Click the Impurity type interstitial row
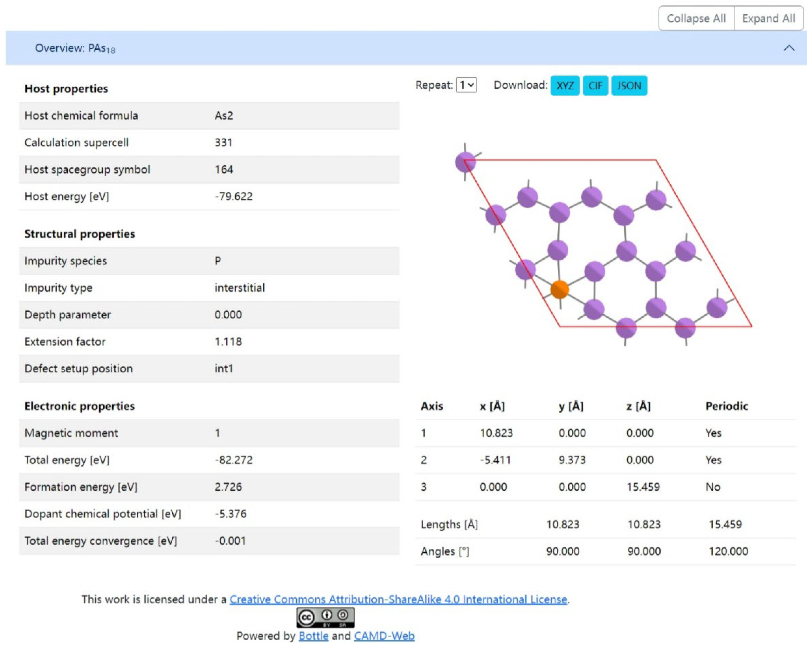This screenshot has height=650, width=812. 209,288
